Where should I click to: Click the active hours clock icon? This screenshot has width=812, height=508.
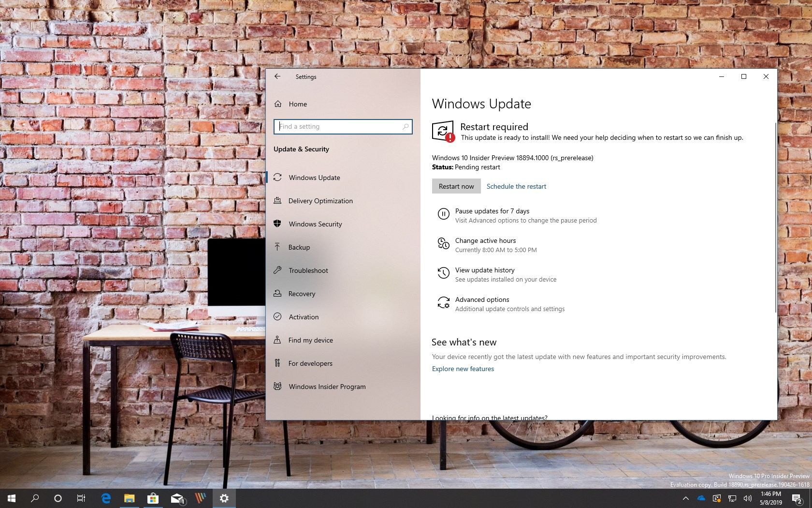coord(443,243)
